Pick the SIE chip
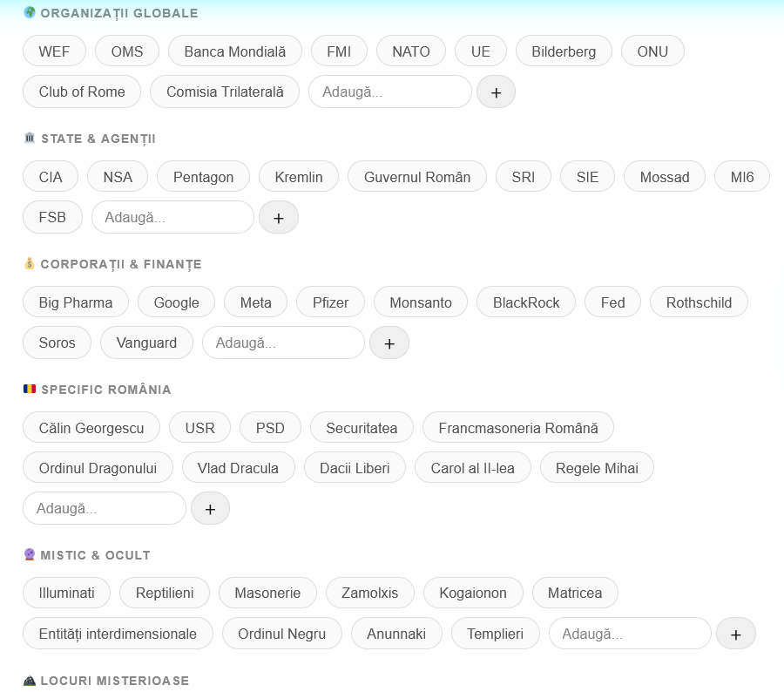The width and height of the screenshot is (784, 692). pos(587,177)
